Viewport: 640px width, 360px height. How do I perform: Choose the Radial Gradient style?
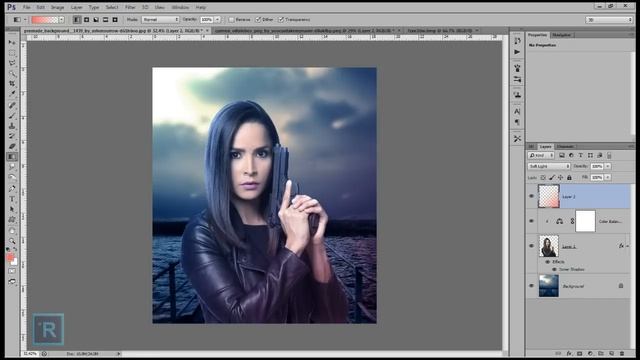(87, 20)
